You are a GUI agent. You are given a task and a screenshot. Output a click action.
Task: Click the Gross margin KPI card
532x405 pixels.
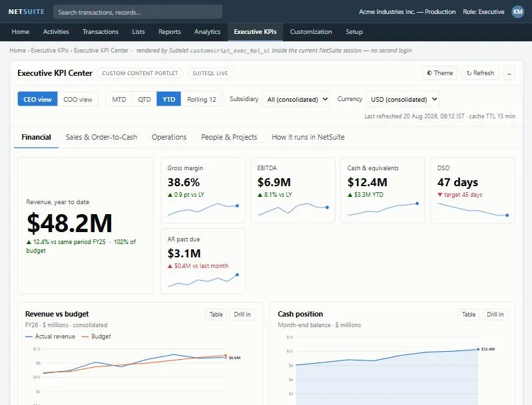tap(203, 190)
